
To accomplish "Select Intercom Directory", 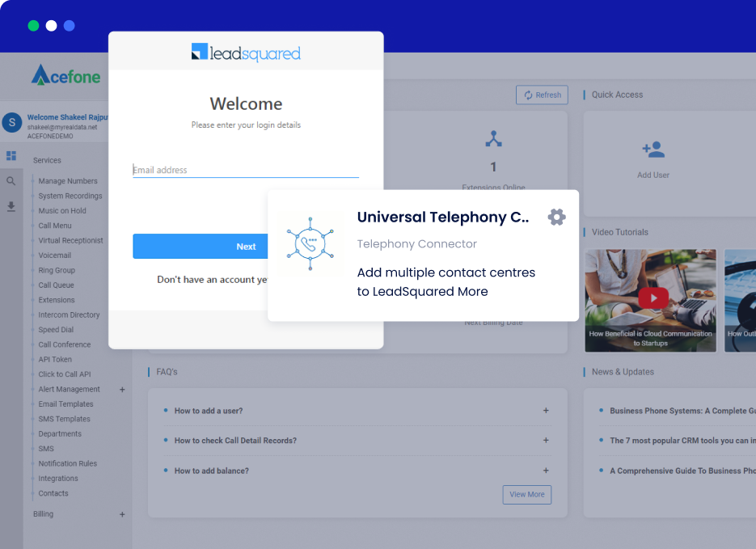I will (69, 315).
